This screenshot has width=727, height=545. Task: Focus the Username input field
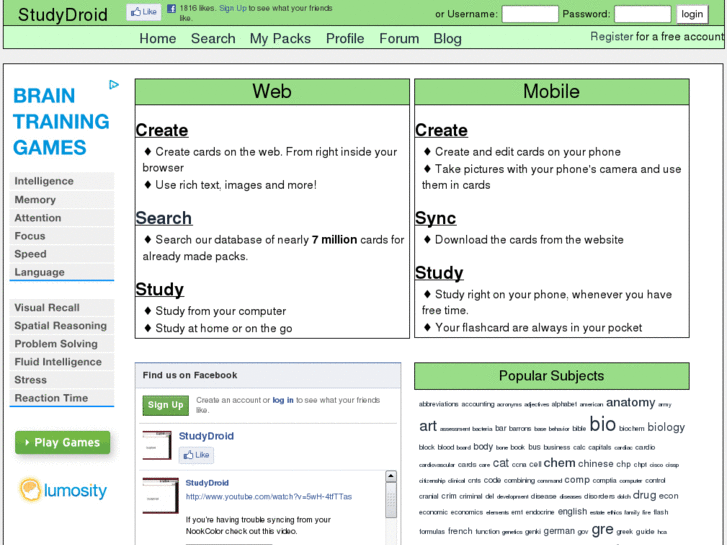[x=530, y=14]
